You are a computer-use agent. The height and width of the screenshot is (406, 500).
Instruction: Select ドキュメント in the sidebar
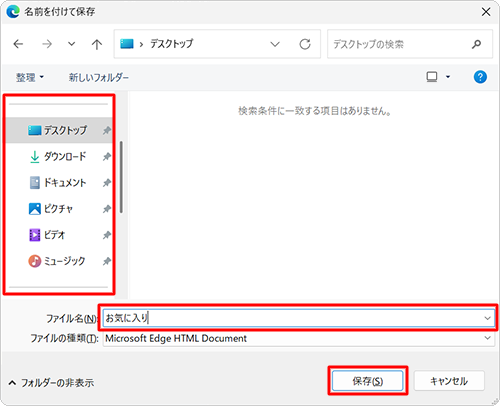[x=59, y=183]
